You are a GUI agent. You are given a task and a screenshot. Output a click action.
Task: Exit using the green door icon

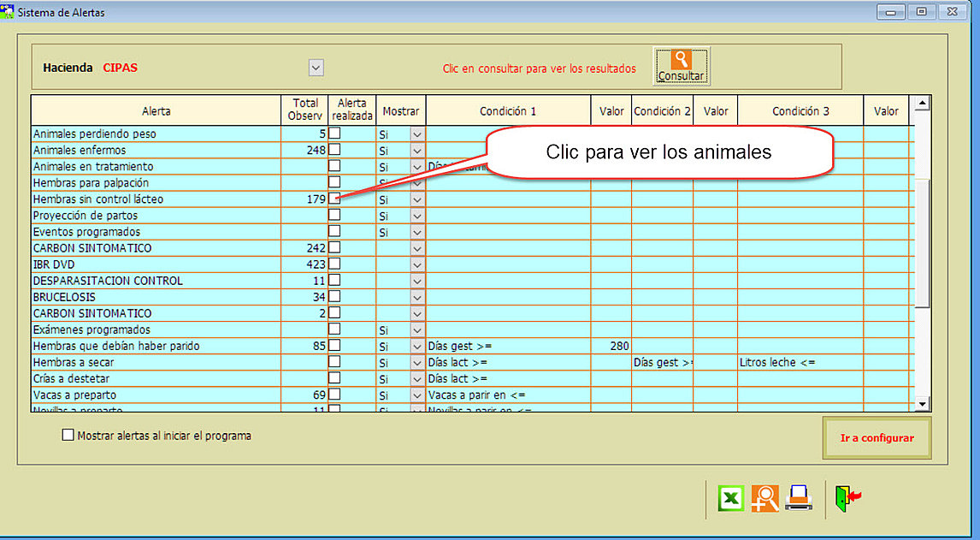pos(846,499)
